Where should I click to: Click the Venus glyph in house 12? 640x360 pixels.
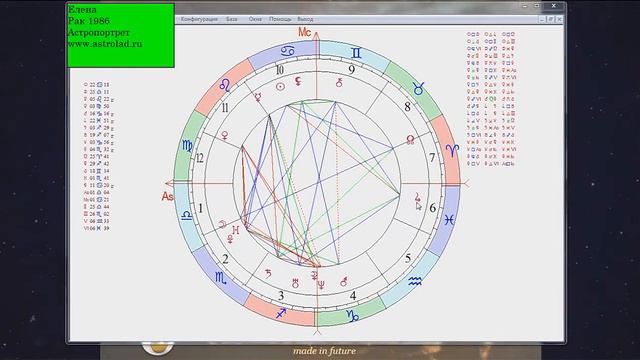click(x=224, y=135)
